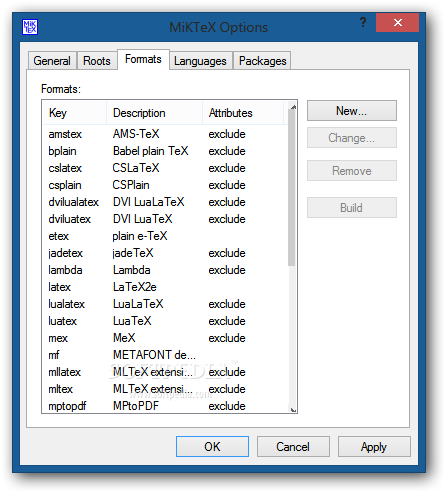Screen dimensions: 446x493
Task: Click the MiKTeX logo icon in title bar
Action: click(x=30, y=27)
